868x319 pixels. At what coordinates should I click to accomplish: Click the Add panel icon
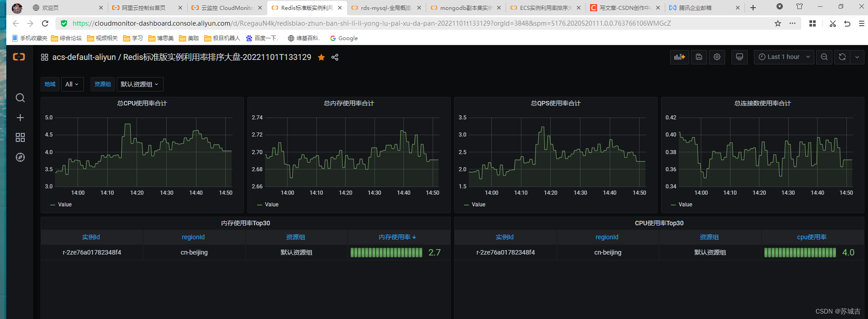tap(680, 57)
